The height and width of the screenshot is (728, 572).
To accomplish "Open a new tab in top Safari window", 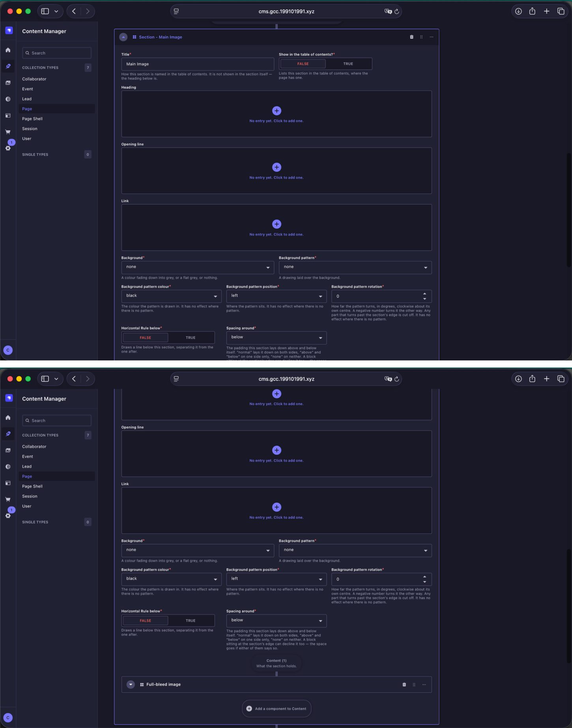I will click(x=546, y=11).
